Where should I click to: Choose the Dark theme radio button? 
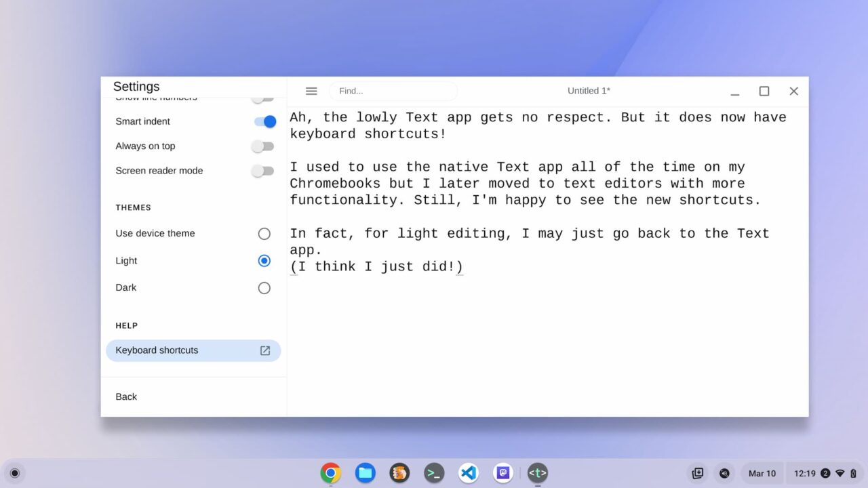point(264,288)
